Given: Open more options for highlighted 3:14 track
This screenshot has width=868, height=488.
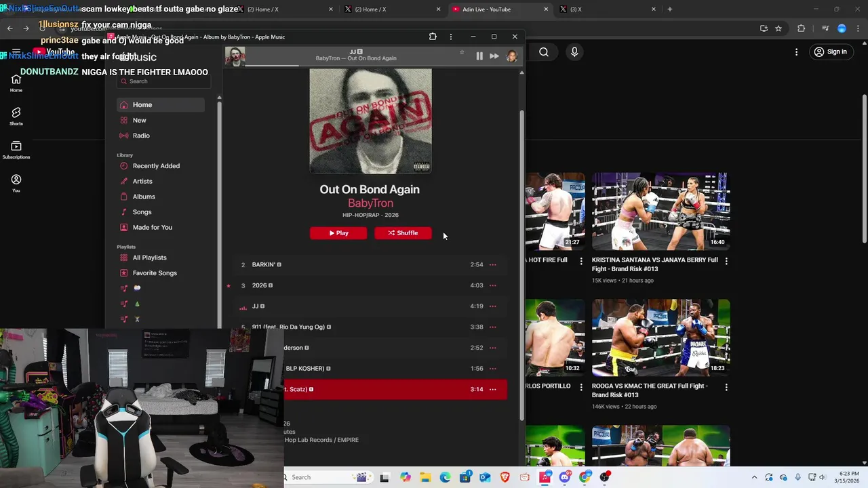Looking at the screenshot, I should (x=493, y=390).
